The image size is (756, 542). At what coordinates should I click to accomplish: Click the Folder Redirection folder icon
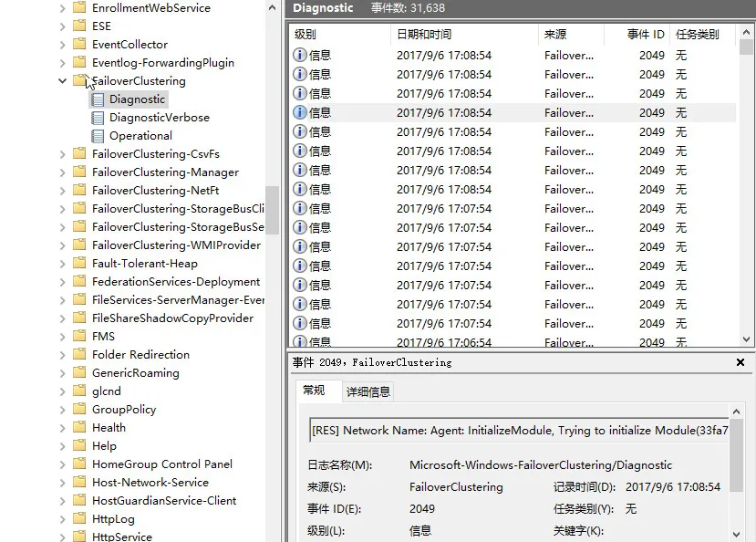tap(79, 354)
